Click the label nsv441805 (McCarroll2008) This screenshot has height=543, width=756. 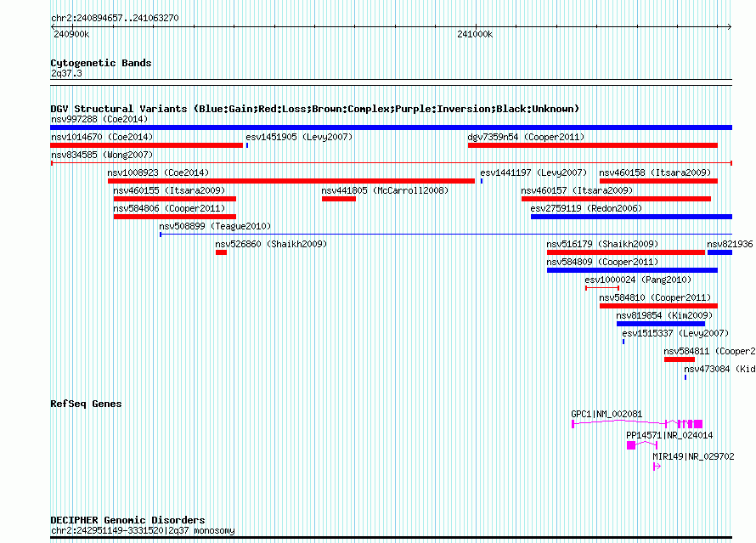click(386, 190)
